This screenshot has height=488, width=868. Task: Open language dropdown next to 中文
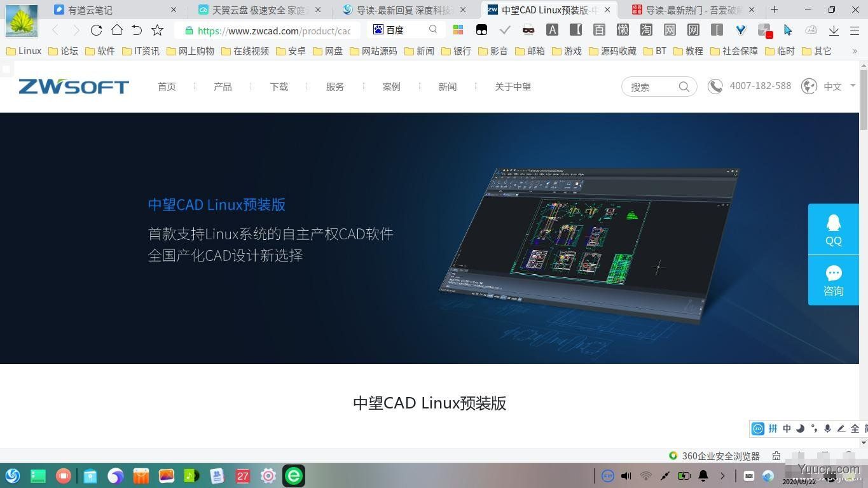pyautogui.click(x=853, y=85)
